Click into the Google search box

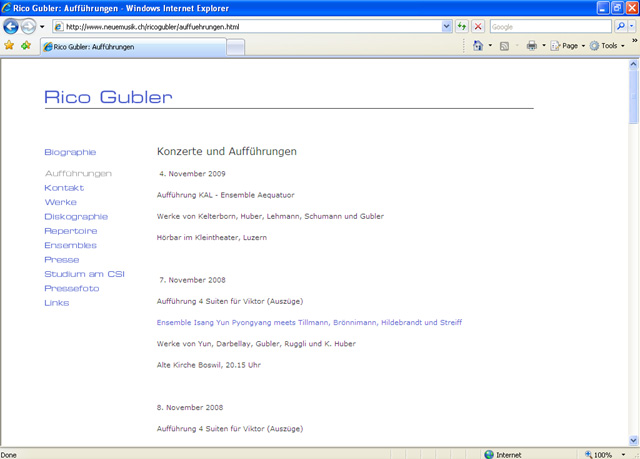pos(549,27)
